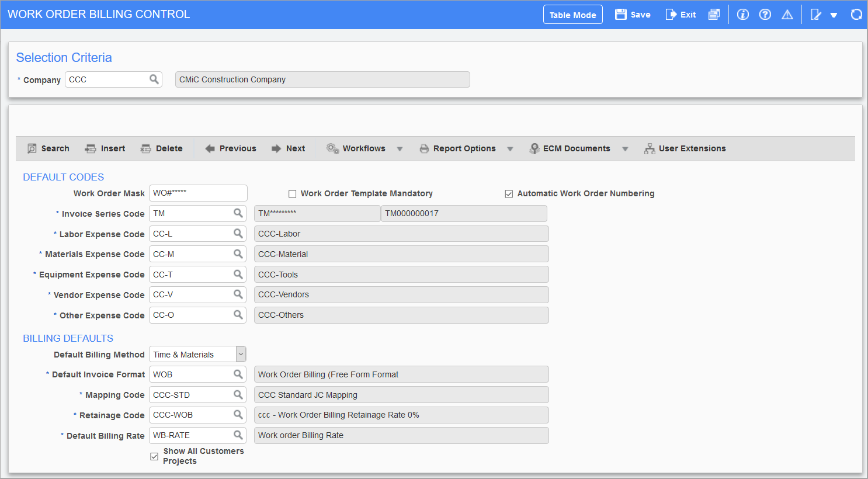The height and width of the screenshot is (479, 868).
Task: Open Company lookup magnifier icon
Action: point(154,79)
